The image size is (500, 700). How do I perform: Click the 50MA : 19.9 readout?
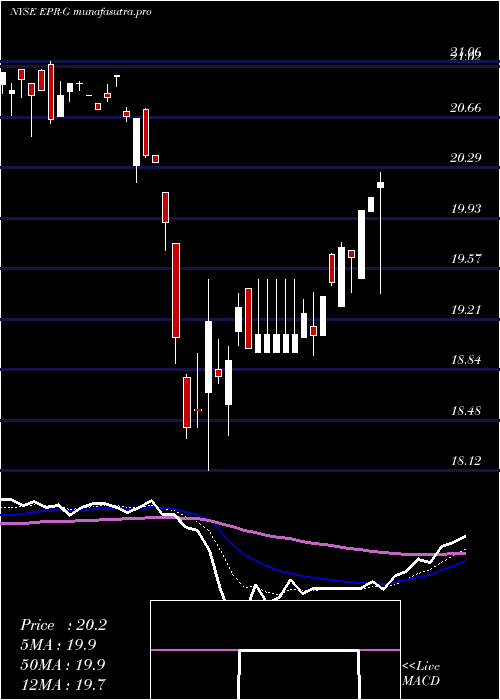[x=62, y=664]
